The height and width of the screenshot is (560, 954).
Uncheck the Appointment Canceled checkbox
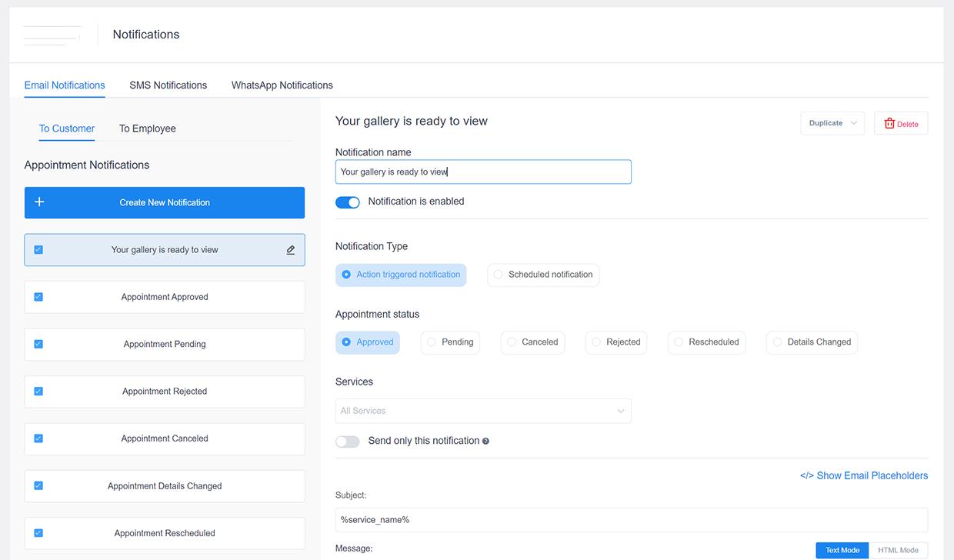(38, 438)
